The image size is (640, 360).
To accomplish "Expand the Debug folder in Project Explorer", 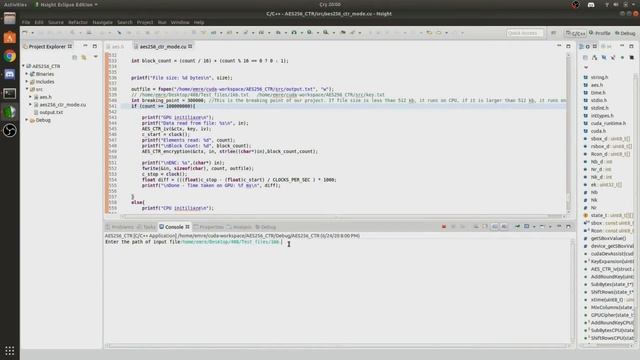I will pyautogui.click(x=27, y=120).
